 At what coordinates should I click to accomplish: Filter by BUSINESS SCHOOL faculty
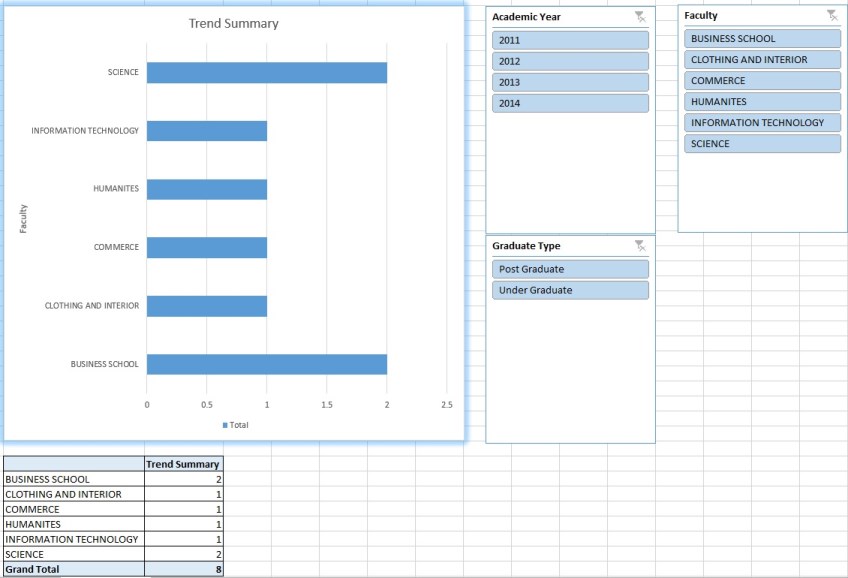click(762, 38)
